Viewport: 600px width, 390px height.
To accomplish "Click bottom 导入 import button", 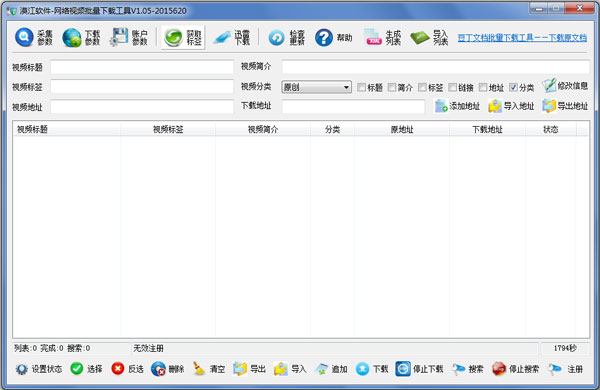I will [290, 369].
